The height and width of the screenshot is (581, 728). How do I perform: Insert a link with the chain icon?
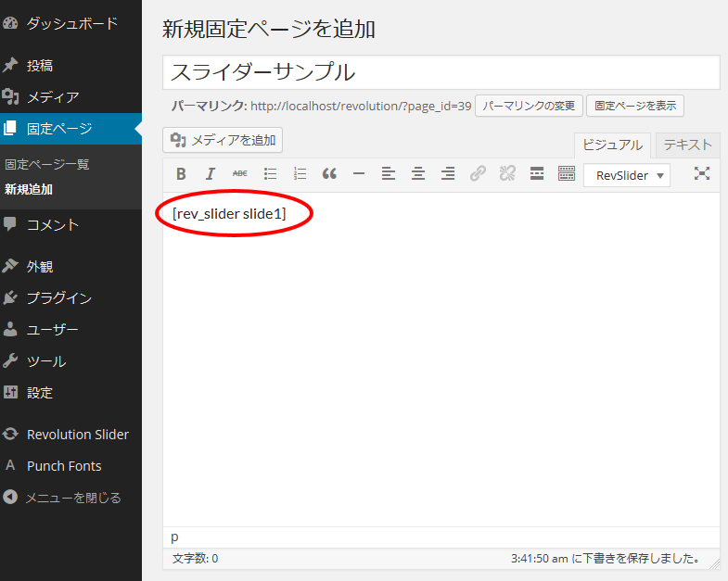tap(478, 174)
